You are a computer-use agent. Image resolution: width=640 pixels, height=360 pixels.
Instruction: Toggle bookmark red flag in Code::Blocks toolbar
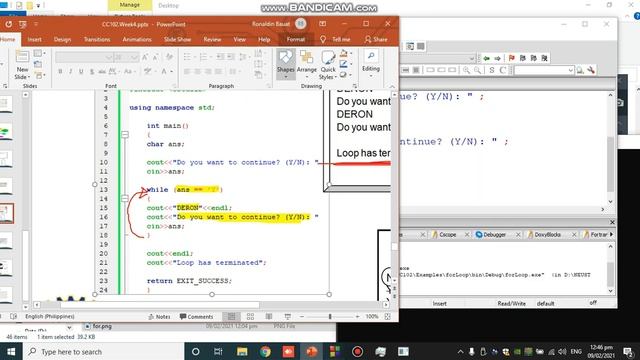click(512, 58)
